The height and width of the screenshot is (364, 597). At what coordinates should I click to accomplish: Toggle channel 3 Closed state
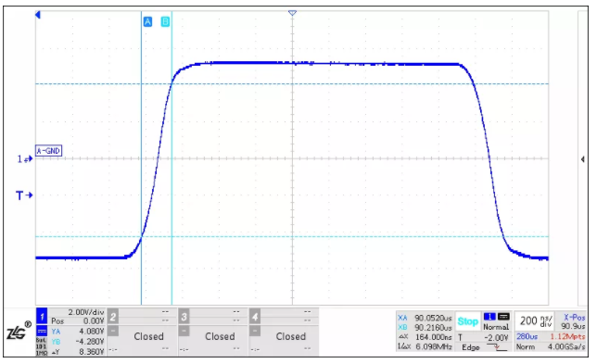(220, 336)
